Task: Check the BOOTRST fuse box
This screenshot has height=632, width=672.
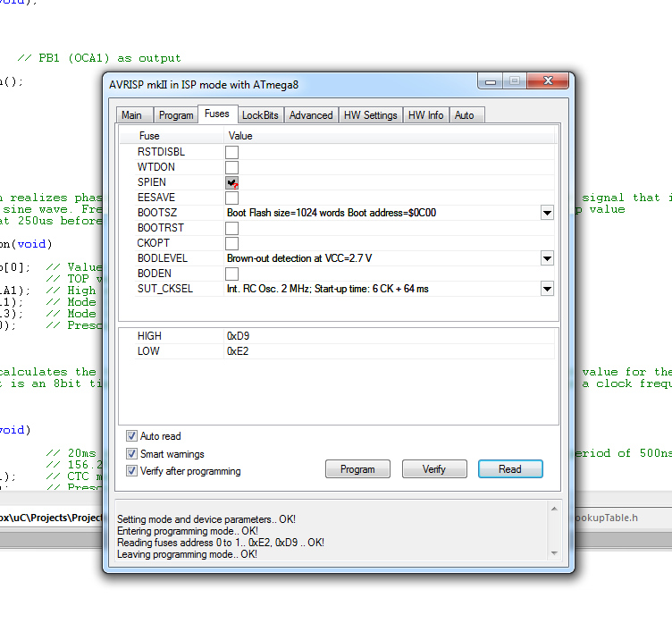Action: pyautogui.click(x=231, y=228)
